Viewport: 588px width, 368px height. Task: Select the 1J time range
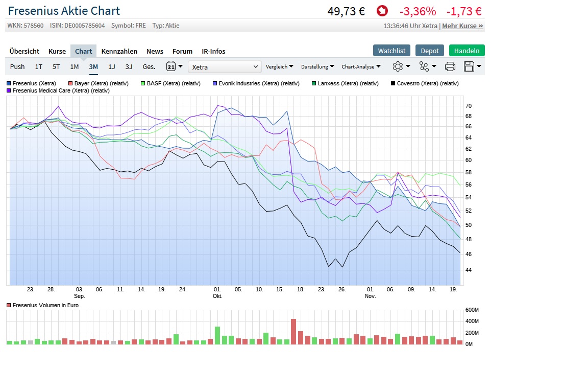coord(112,66)
